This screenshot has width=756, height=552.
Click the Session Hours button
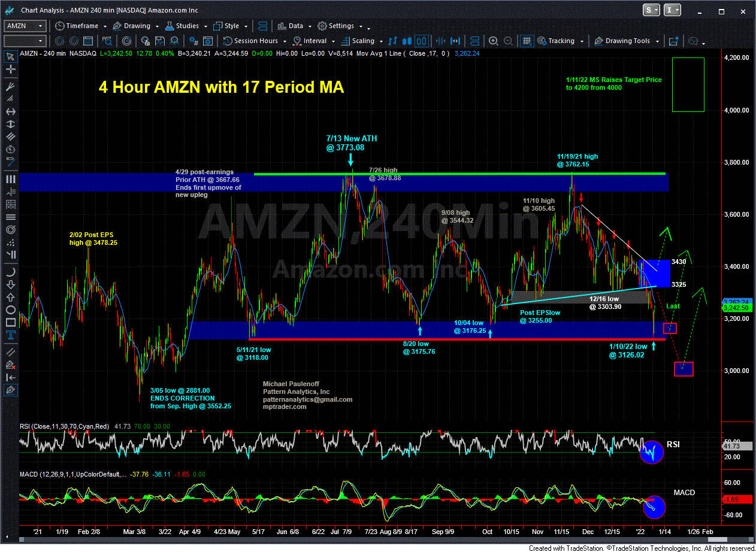250,41
